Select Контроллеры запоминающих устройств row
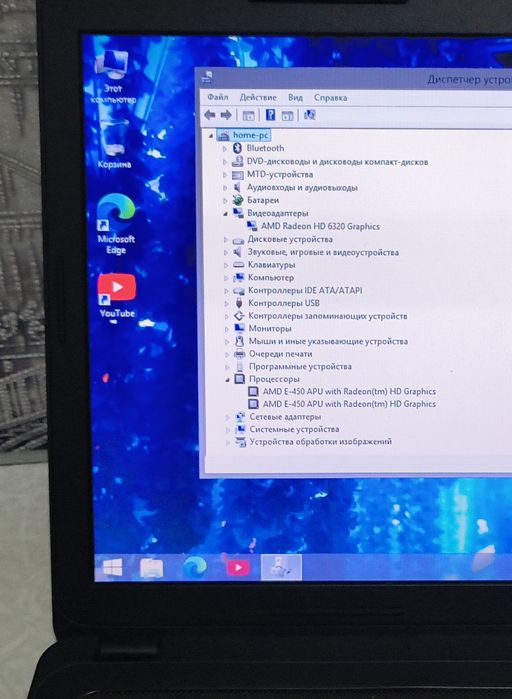 328,316
